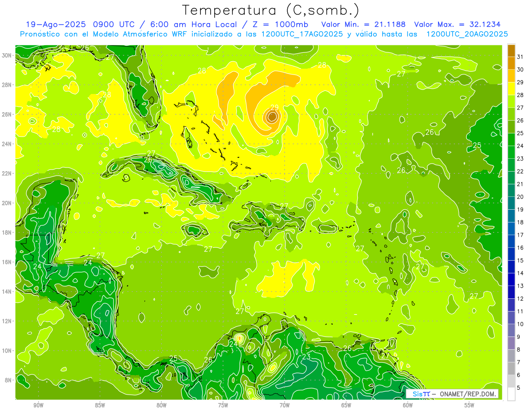Click the "8N" latitude axis label
Screen dimensions: 532x411
(8, 380)
